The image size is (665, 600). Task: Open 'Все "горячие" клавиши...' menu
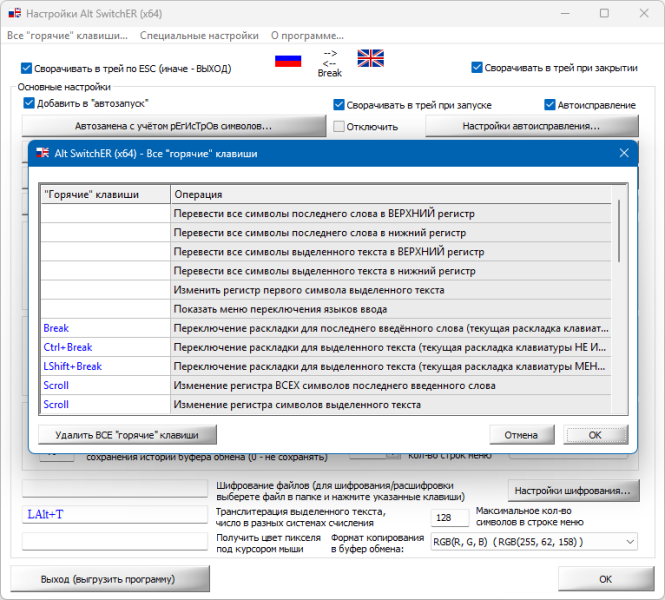[67, 36]
